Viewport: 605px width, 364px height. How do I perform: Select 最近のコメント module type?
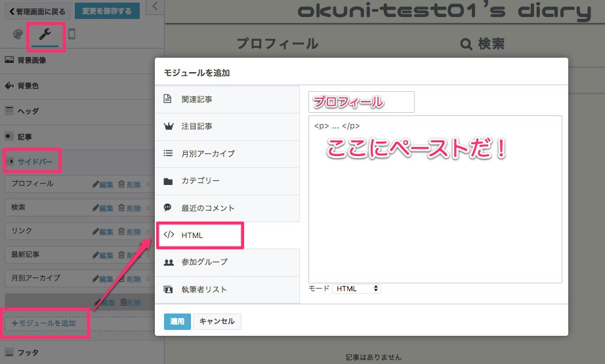(x=227, y=208)
